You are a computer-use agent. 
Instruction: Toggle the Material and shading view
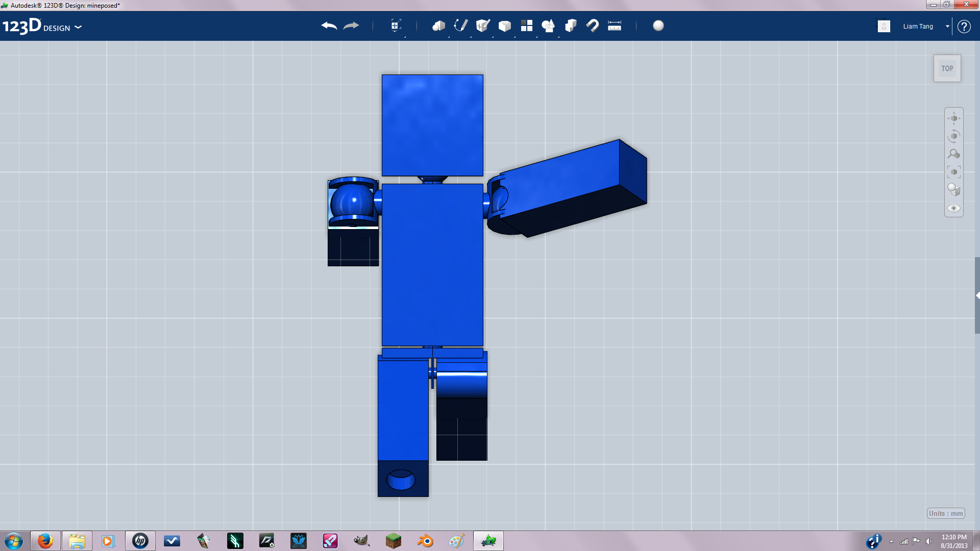pos(953,189)
